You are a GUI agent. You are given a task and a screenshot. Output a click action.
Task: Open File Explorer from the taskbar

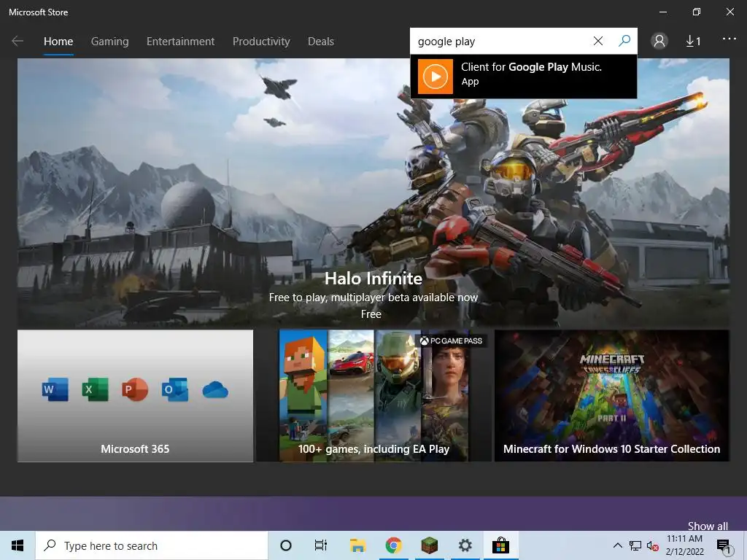pos(357,545)
